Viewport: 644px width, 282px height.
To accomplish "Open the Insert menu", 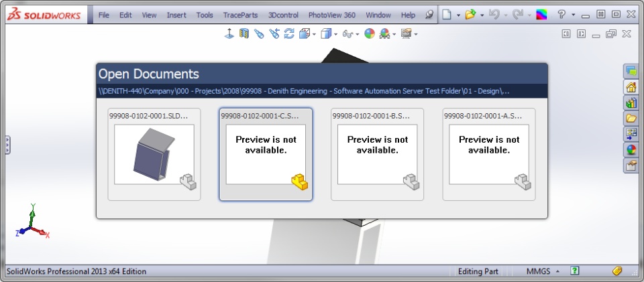I will pos(176,15).
